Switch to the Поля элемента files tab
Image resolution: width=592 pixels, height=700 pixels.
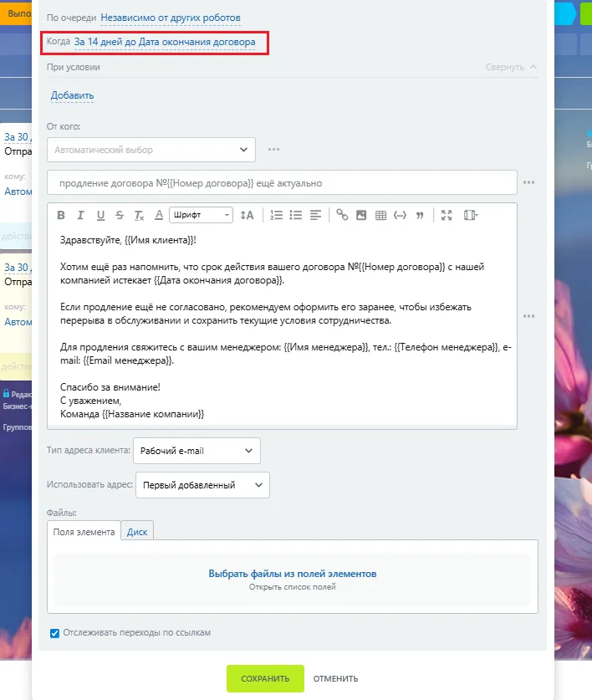[84, 532]
